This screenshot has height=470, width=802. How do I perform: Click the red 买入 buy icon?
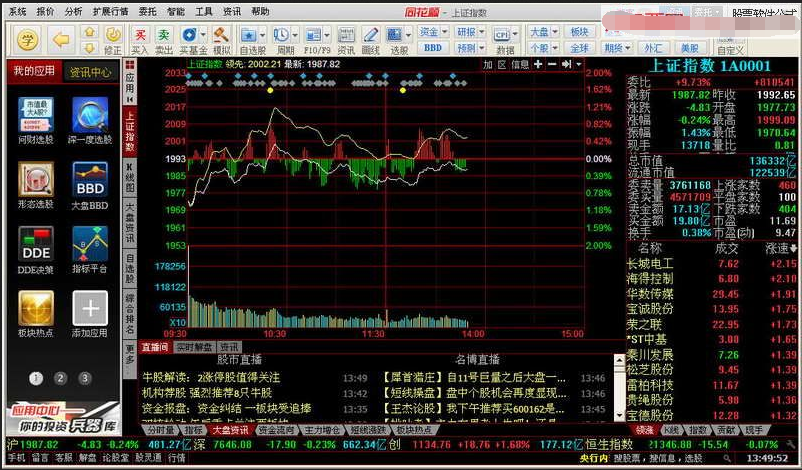139,40
